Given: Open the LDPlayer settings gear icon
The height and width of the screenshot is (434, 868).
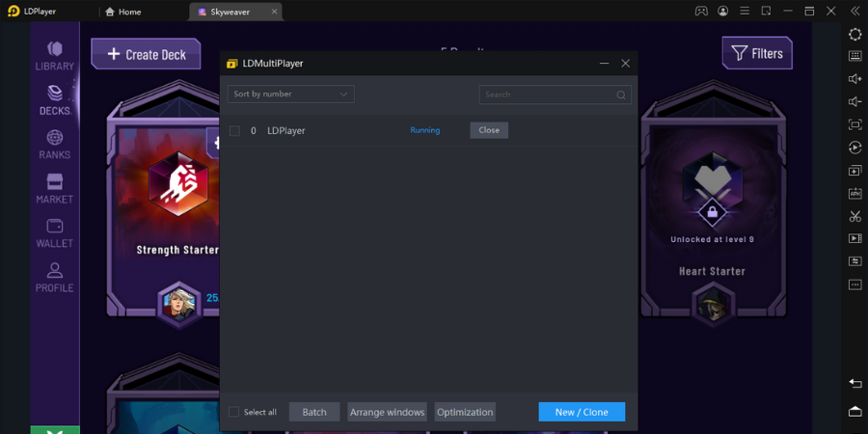Looking at the screenshot, I should 854,35.
